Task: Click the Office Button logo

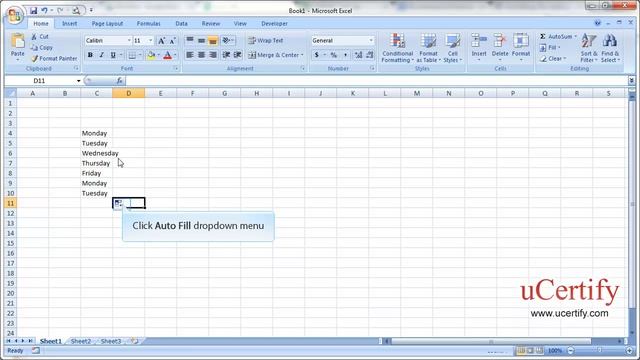Action: coord(14,16)
